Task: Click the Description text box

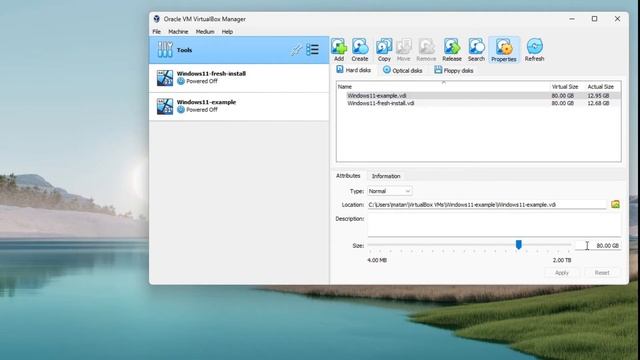Action: click(494, 224)
